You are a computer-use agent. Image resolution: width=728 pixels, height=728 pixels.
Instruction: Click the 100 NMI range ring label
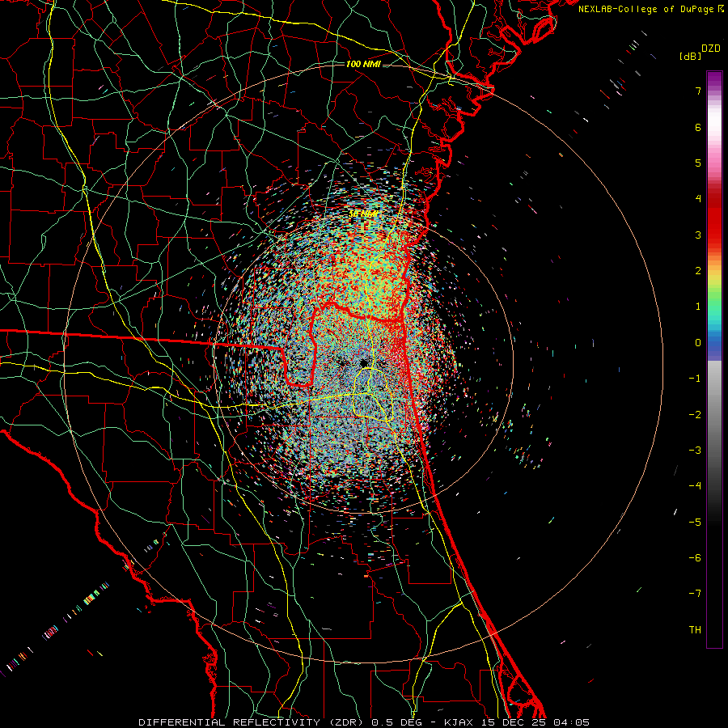pyautogui.click(x=363, y=64)
